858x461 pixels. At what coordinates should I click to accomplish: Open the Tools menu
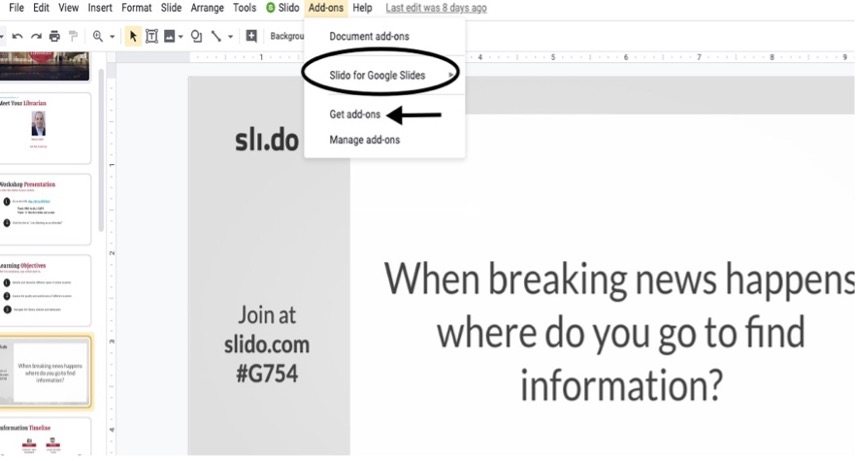(x=244, y=8)
